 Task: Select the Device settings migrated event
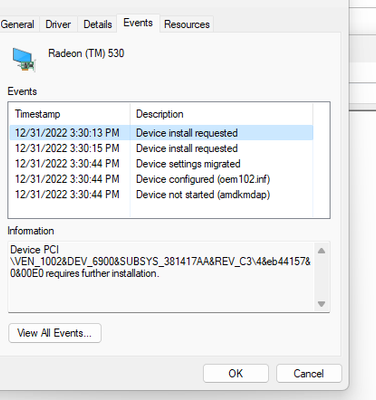coord(161,164)
